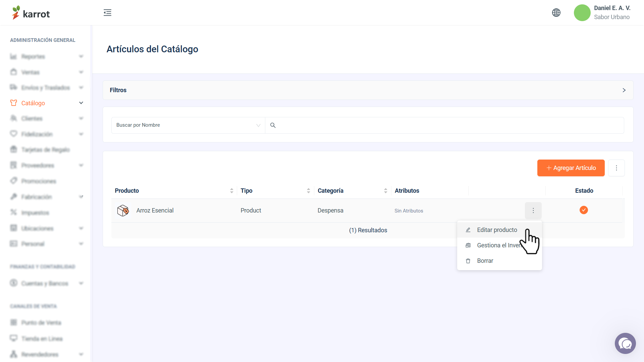Click the Proveedores sidebar icon

[x=13, y=165]
